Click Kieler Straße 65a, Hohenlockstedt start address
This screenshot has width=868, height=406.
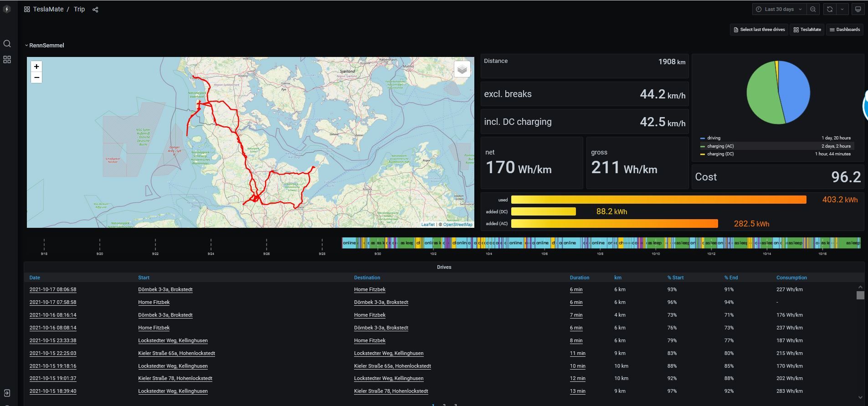176,354
